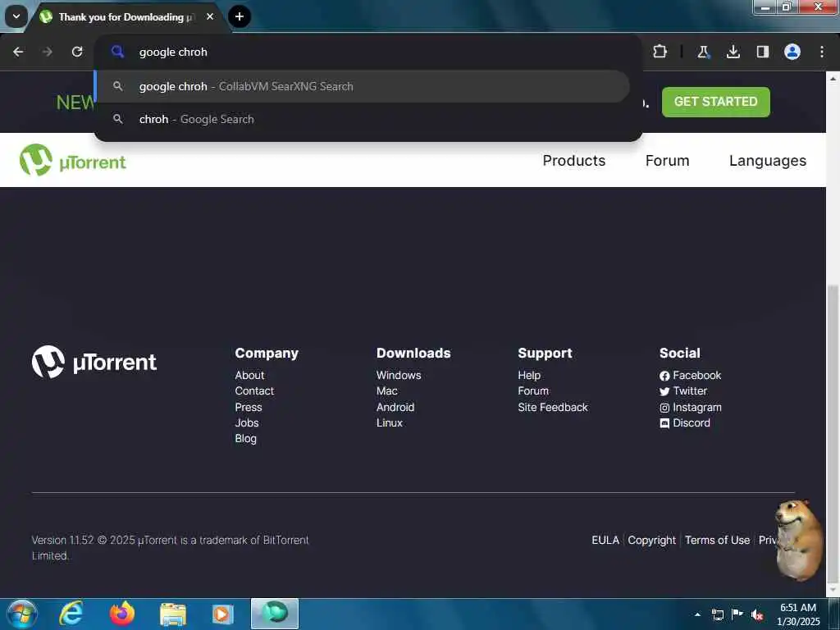Expand the tab search dropdown arrow

[x=16, y=16]
